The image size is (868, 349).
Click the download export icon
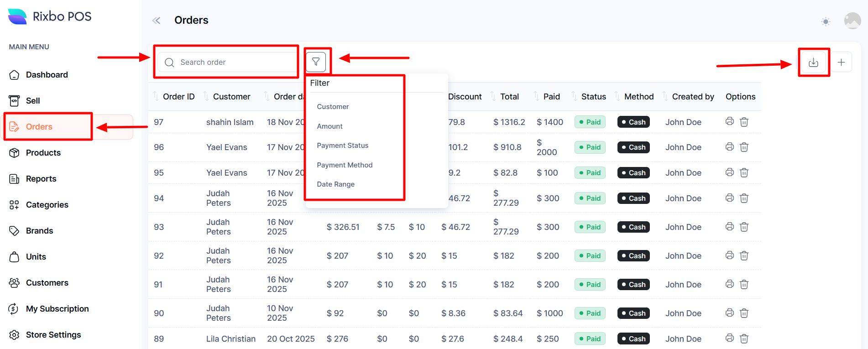(x=813, y=63)
